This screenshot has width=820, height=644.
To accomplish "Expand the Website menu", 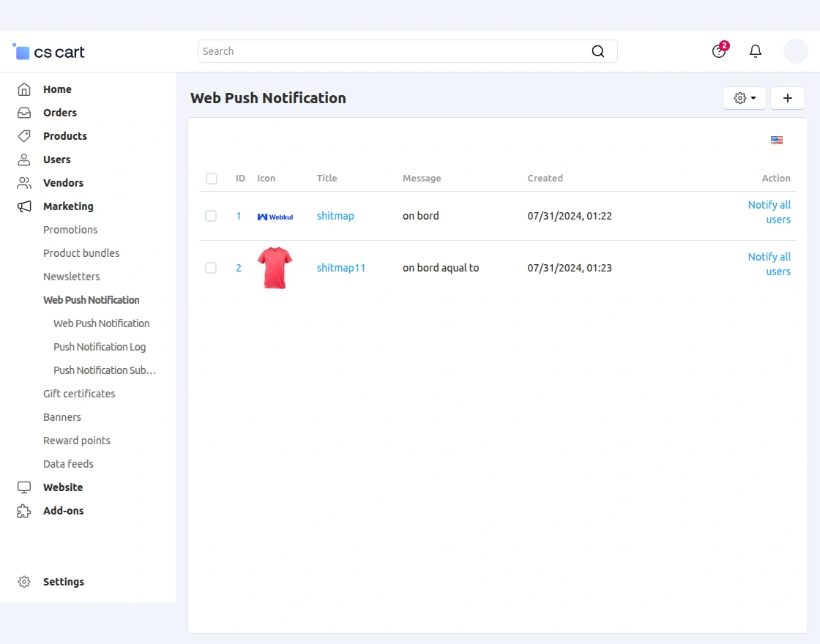I will coord(63,487).
